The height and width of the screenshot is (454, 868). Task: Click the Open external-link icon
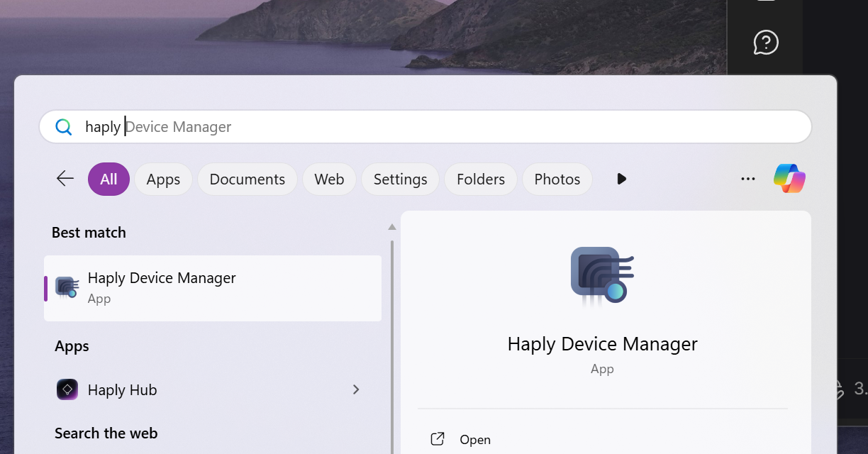click(x=438, y=439)
